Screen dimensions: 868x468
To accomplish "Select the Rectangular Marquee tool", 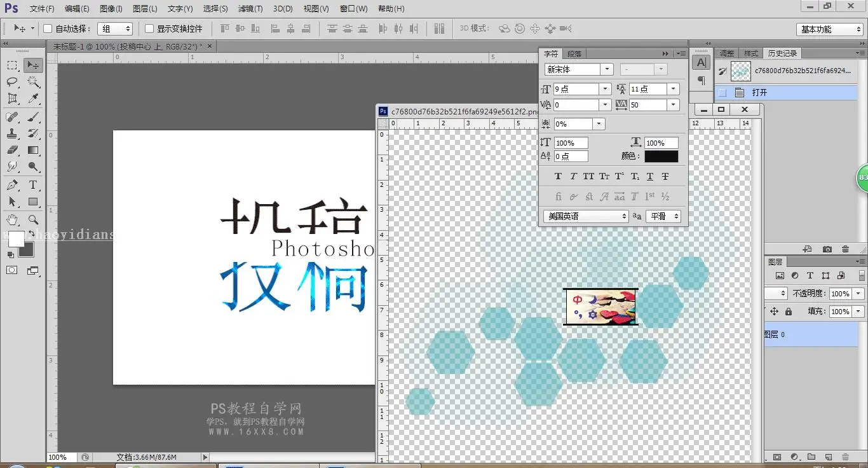I will 12,65.
